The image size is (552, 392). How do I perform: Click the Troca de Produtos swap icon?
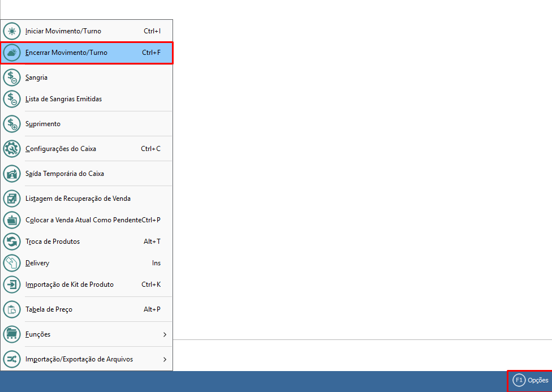tap(12, 242)
